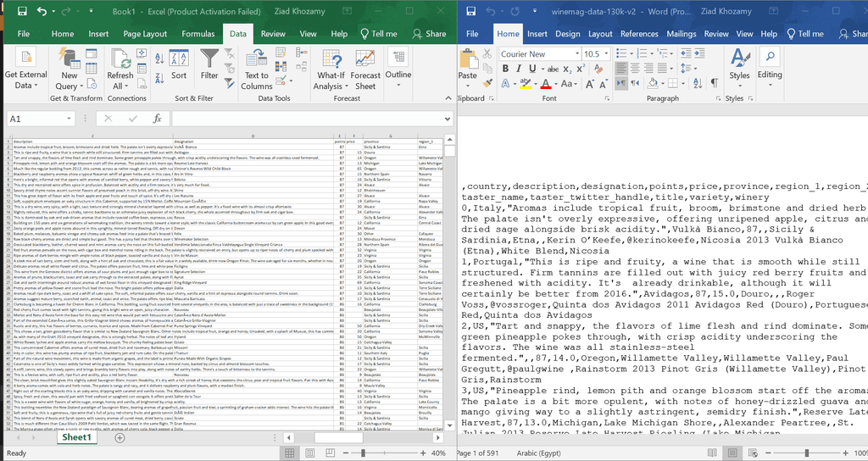Click the Format Painter brush in Word
Image resolution: width=868 pixels, height=461 pixels.
pyautogui.click(x=487, y=83)
